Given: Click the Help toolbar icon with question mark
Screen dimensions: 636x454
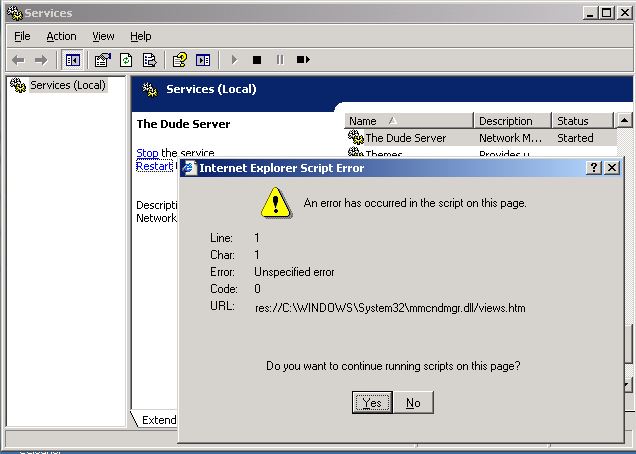Looking at the screenshot, I should [179, 60].
